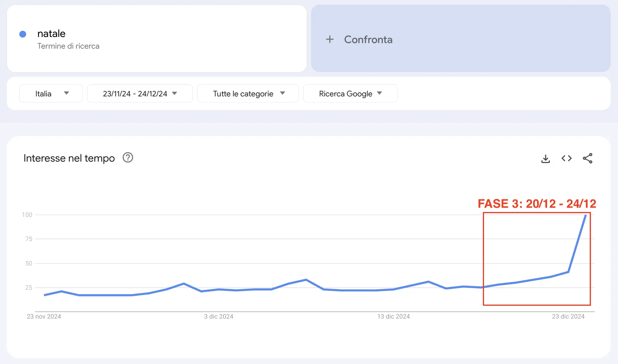
Task: Open help for Interesse nel tempo
Action: click(x=128, y=158)
